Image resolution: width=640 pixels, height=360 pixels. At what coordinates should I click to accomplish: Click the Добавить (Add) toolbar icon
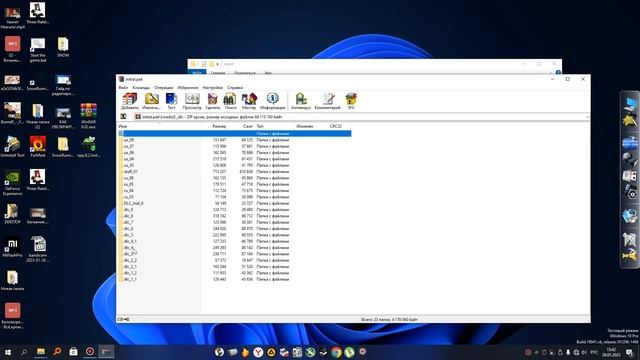[x=129, y=101]
